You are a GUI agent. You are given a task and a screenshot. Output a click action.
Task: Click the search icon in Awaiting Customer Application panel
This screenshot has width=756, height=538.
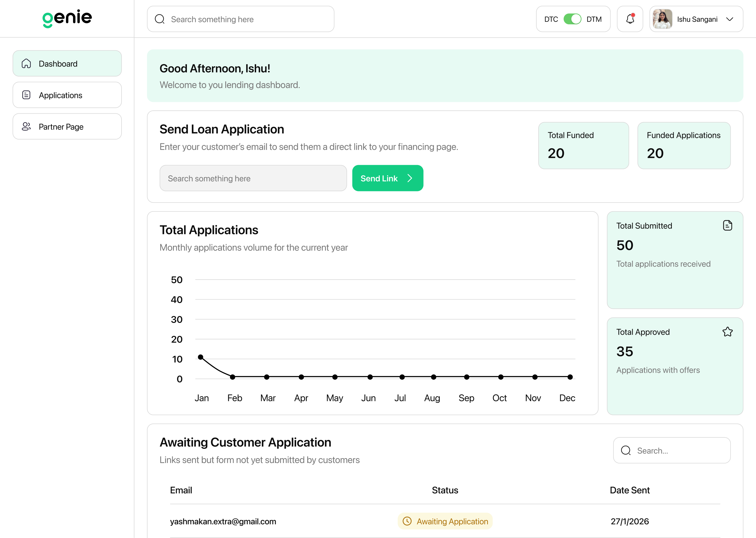pyautogui.click(x=626, y=451)
